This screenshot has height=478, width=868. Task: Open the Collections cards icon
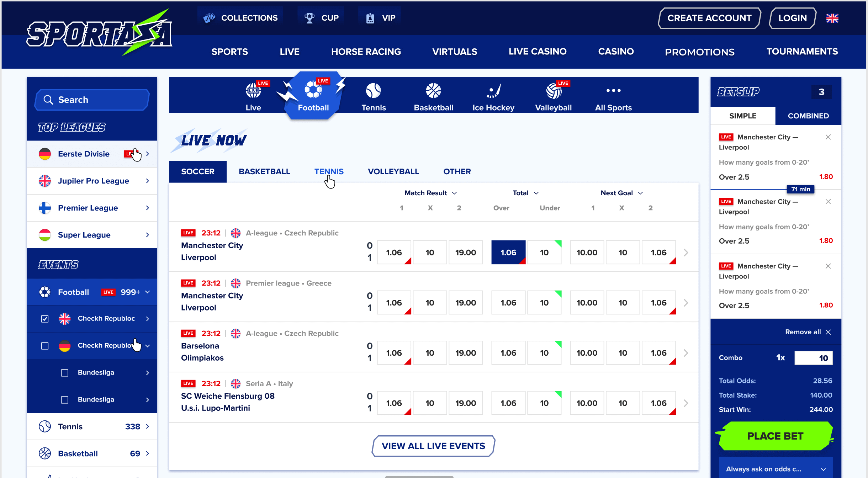click(x=209, y=18)
